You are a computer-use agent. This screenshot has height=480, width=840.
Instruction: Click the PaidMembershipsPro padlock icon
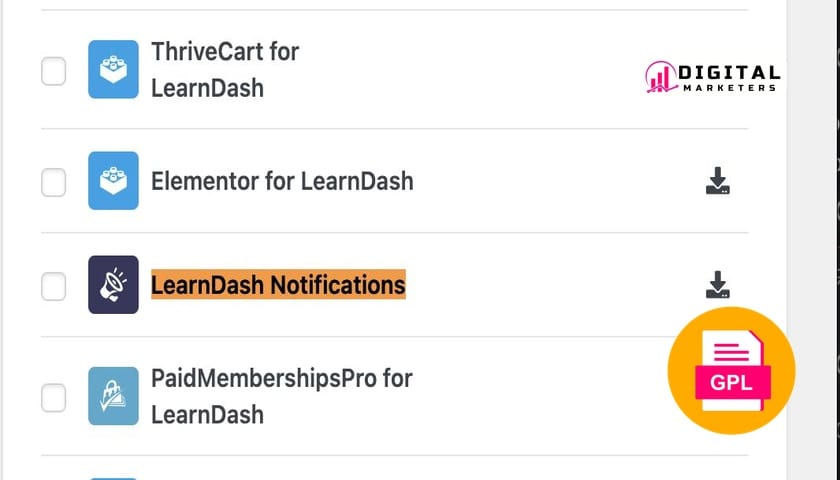click(x=113, y=396)
